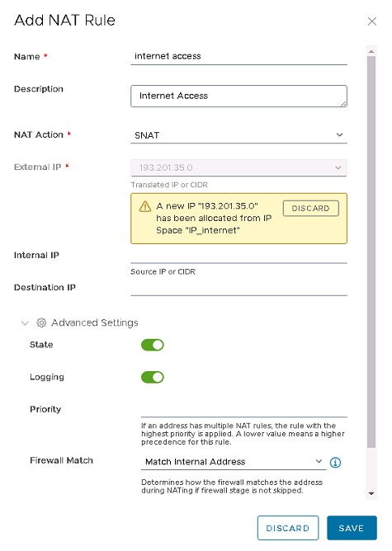
Task: Click the scrollbar up arrow
Action: coord(371,51)
